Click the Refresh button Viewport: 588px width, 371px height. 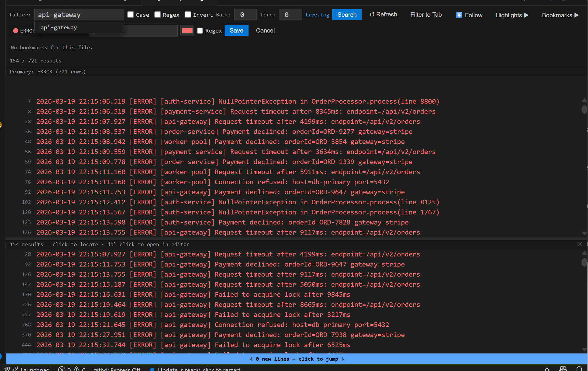point(383,15)
